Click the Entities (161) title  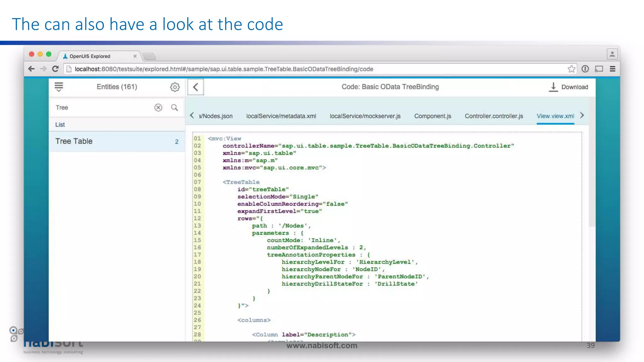[117, 87]
